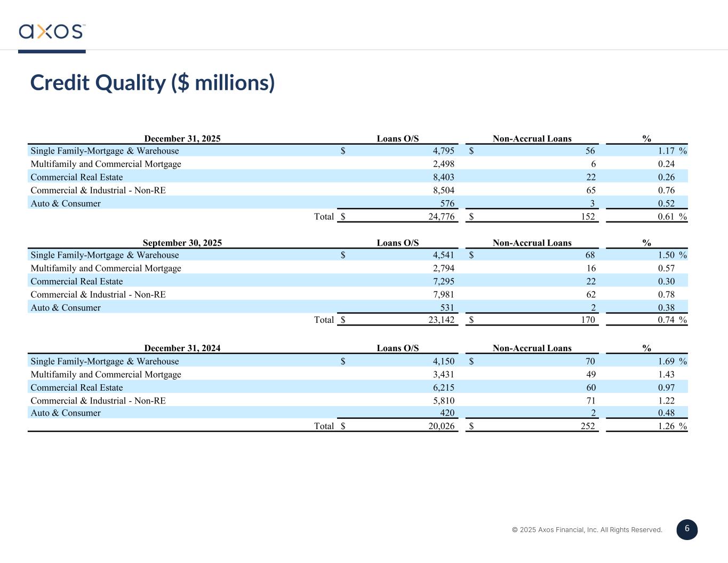Click the 8,504 Commercial & Industrial loans value
The width and height of the screenshot is (728, 563).
coord(443,191)
